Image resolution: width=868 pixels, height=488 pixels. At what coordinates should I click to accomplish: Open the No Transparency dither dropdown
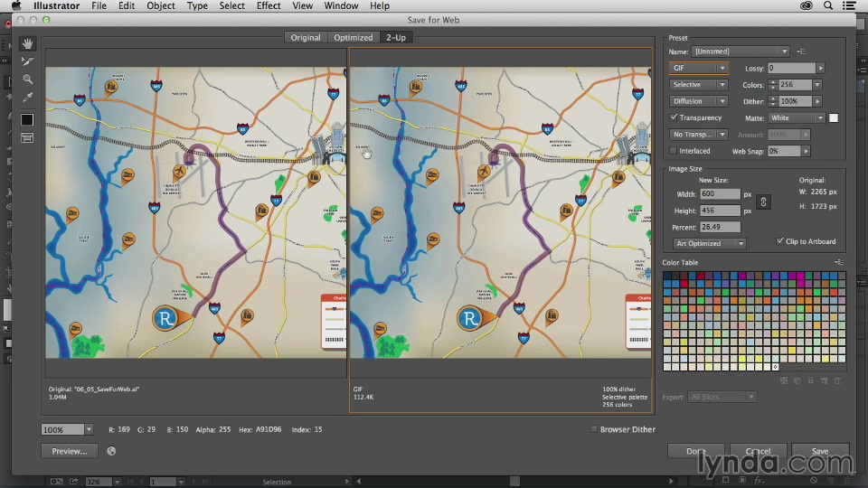[x=699, y=135]
